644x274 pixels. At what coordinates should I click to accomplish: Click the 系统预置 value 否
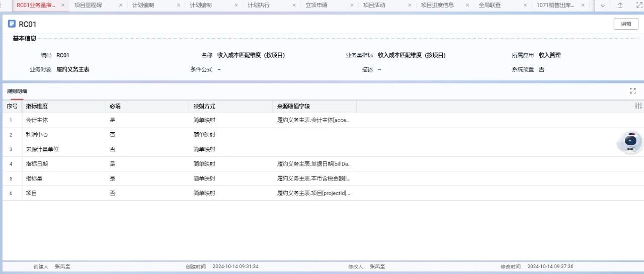pos(541,69)
